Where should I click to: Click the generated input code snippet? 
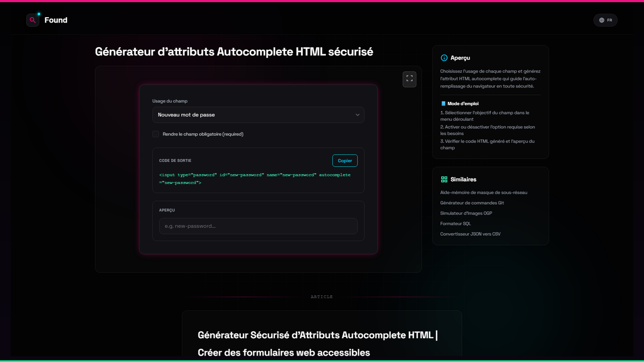[255, 179]
